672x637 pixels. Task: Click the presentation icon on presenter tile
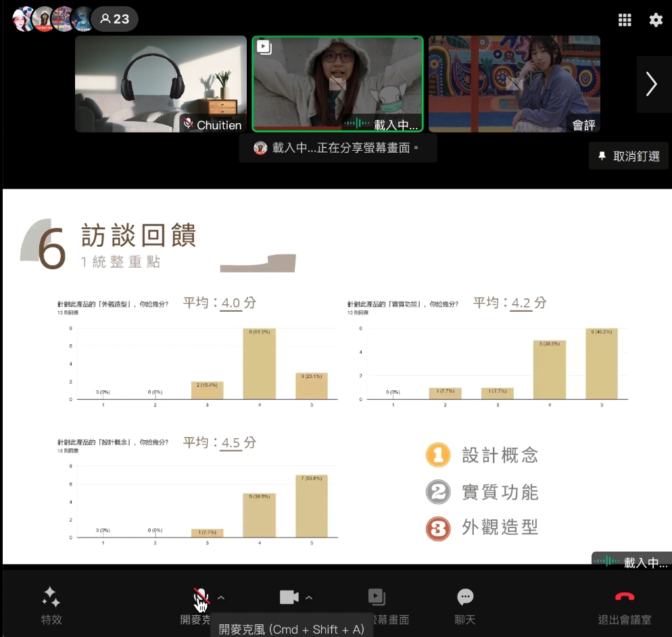tap(264, 47)
